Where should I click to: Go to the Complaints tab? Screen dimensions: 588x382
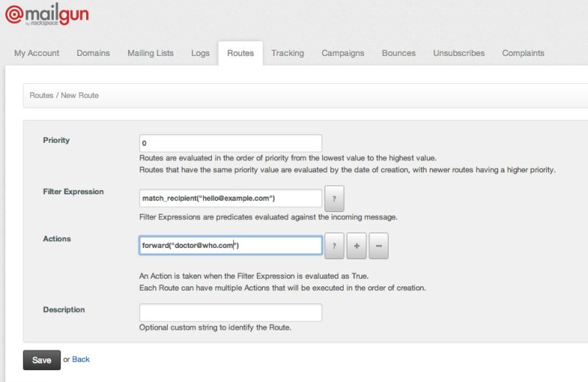[x=523, y=53]
